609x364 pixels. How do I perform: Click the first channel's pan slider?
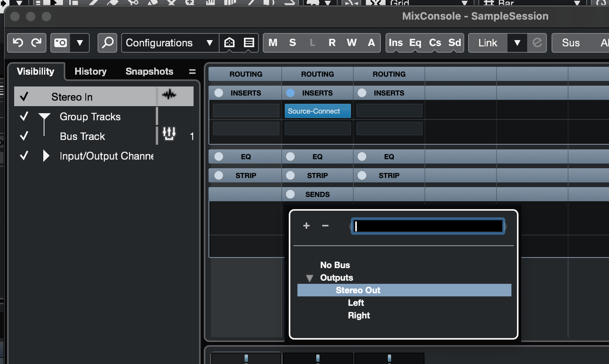pos(246,358)
